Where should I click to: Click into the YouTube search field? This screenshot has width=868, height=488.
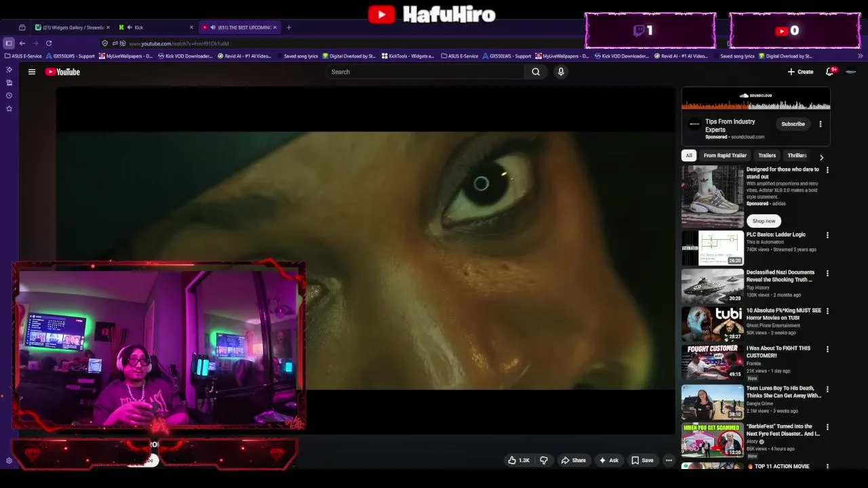[x=426, y=72]
